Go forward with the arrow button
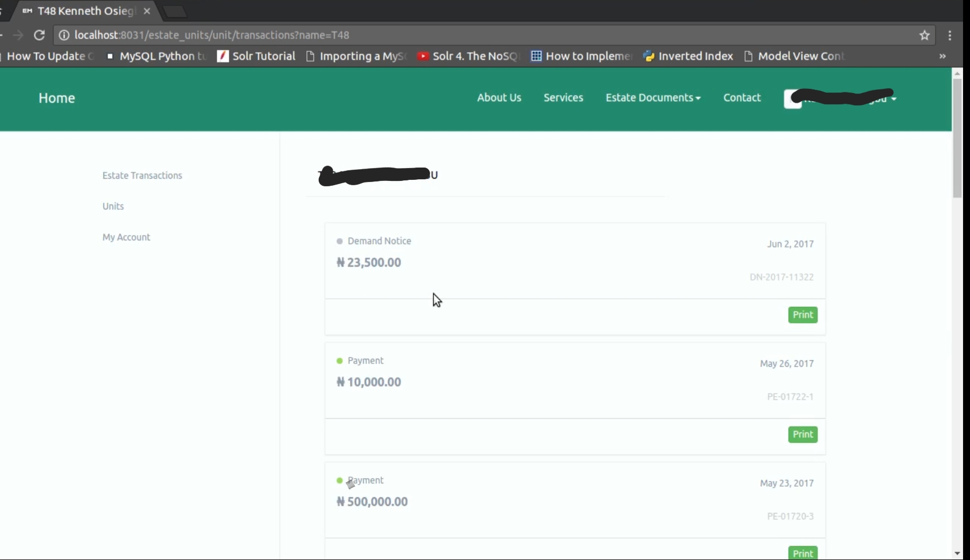The width and height of the screenshot is (970, 560). point(19,35)
